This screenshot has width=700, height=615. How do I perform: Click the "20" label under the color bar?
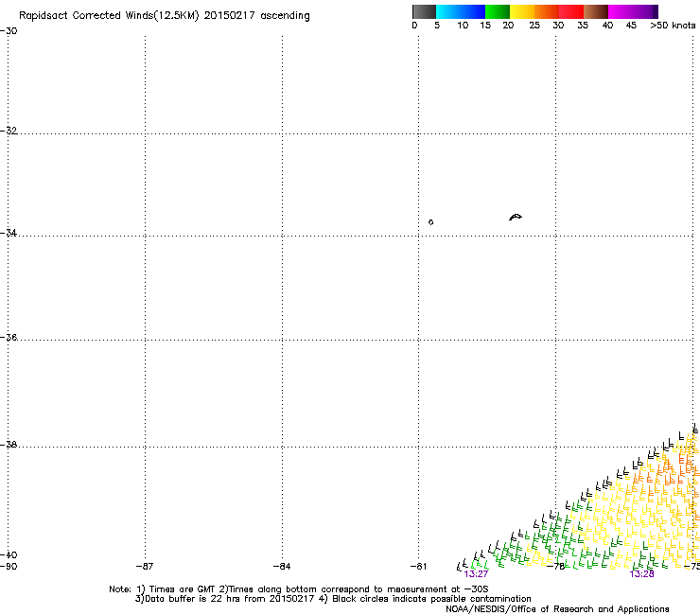point(509,26)
